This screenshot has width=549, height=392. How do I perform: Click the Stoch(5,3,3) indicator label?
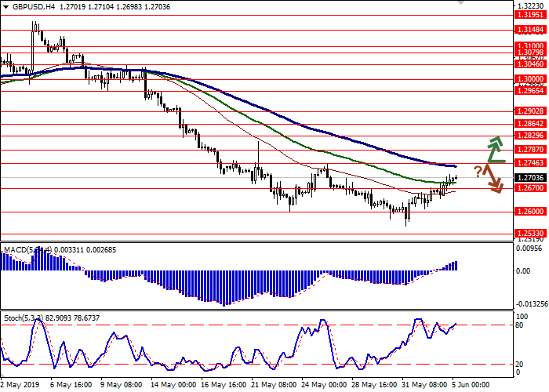(x=24, y=318)
